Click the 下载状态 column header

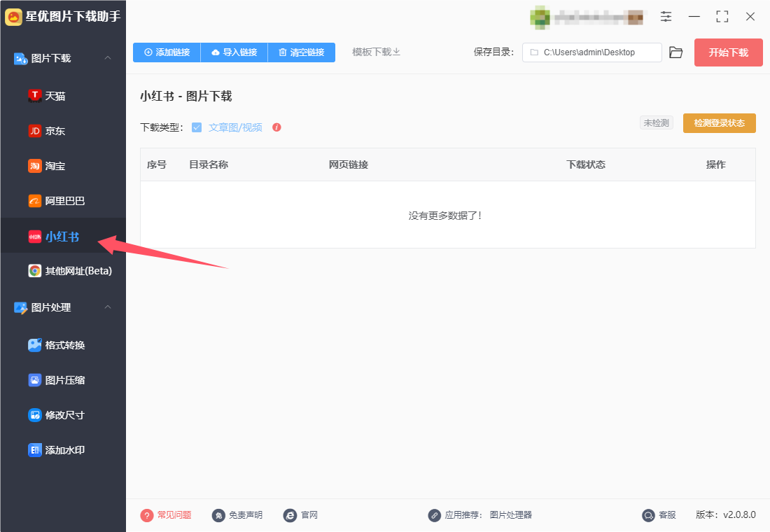[x=586, y=164]
